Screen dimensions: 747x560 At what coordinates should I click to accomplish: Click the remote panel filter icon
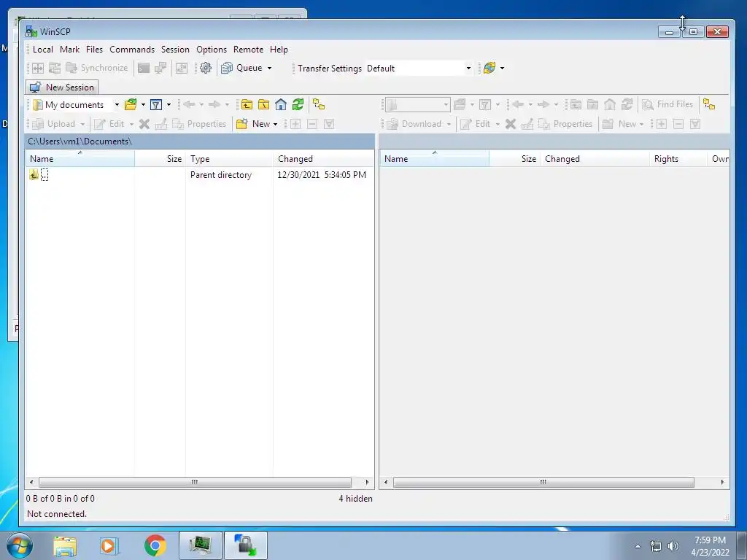tap(485, 105)
